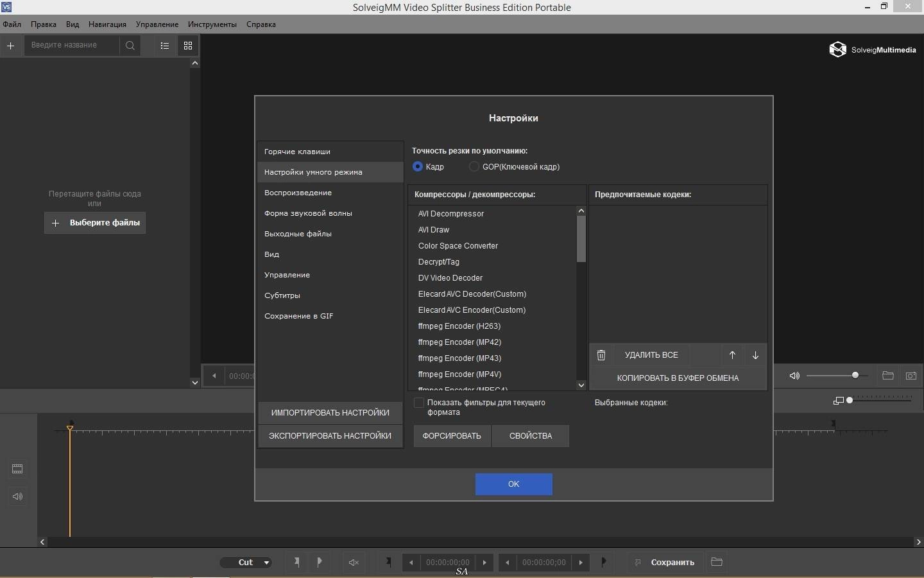Switch media library to list view

165,46
